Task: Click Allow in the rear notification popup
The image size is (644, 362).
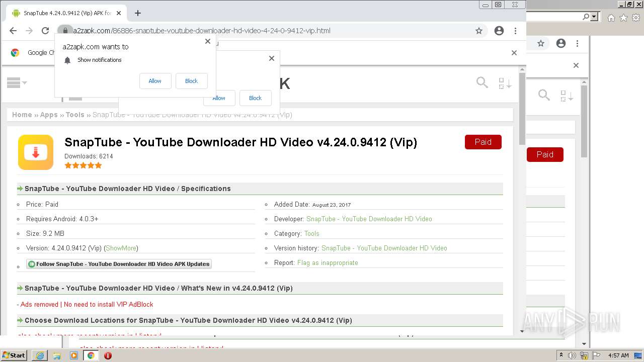Action: tap(219, 98)
